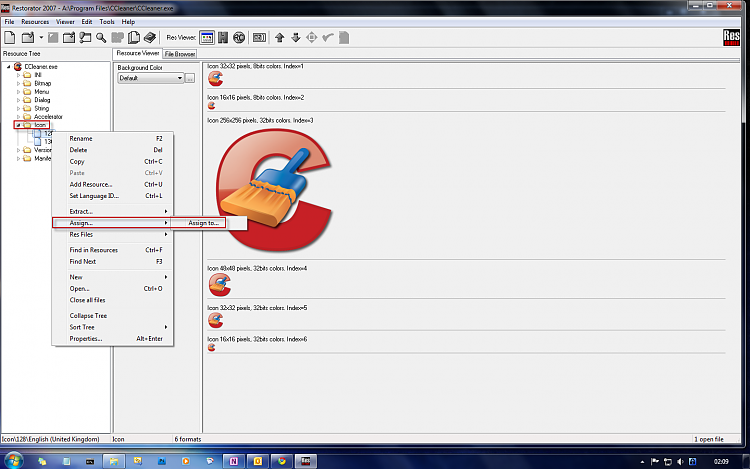Click the 32x32 8bits icon preview Index=1
This screenshot has width=750, height=469.
point(216,78)
